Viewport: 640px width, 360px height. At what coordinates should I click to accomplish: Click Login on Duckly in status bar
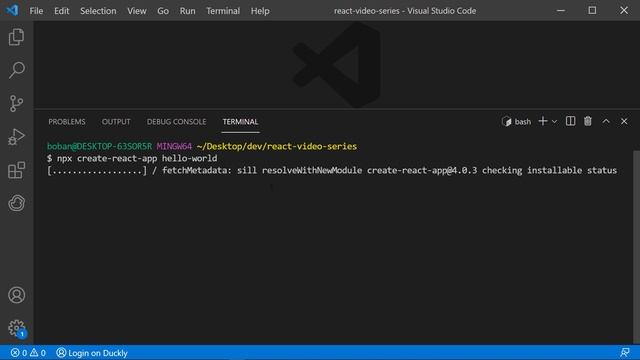point(92,353)
